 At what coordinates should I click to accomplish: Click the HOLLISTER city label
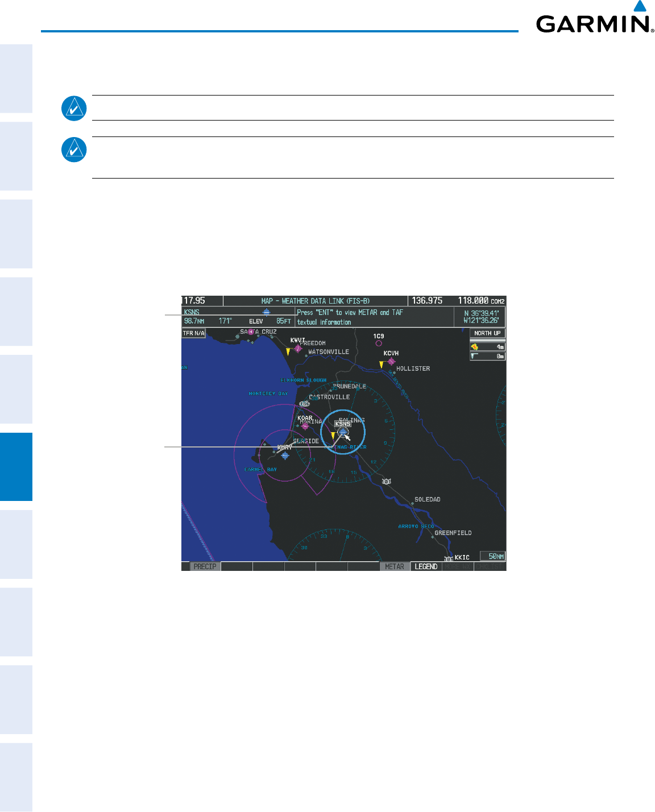(x=413, y=368)
